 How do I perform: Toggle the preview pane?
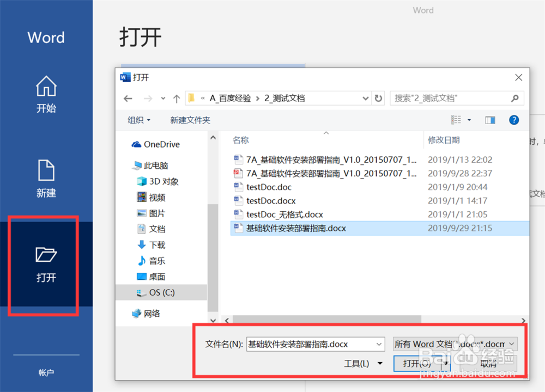[x=490, y=120]
